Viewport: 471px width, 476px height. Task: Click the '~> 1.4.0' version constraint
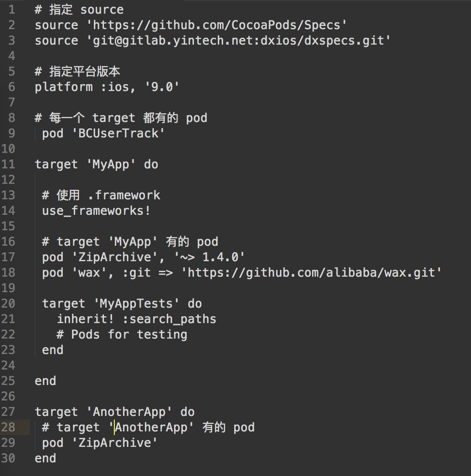click(x=209, y=257)
